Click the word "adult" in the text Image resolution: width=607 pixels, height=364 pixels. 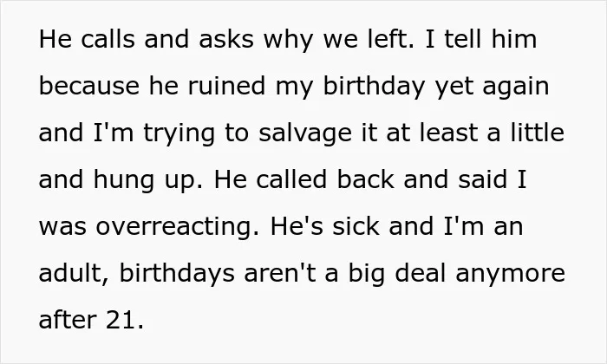pos(74,274)
